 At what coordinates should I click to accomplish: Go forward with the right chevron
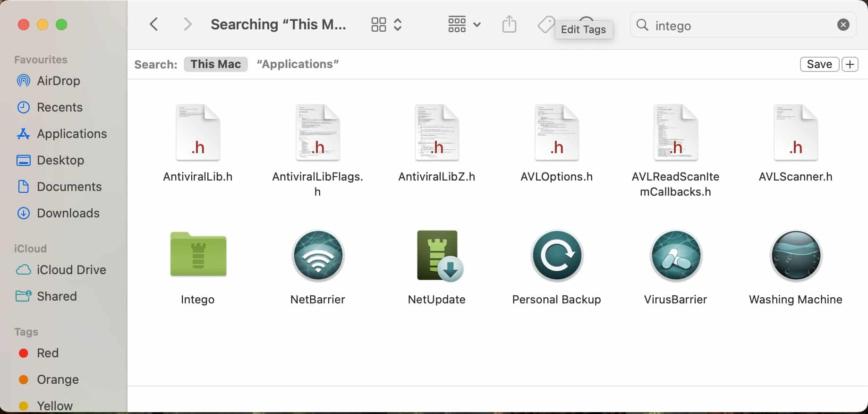tap(187, 24)
